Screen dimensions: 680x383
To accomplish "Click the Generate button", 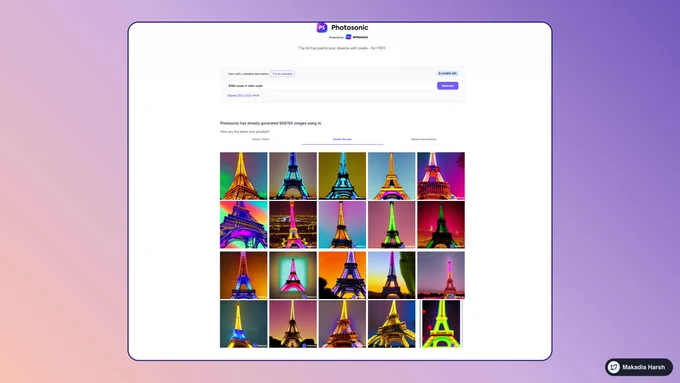I will [448, 86].
